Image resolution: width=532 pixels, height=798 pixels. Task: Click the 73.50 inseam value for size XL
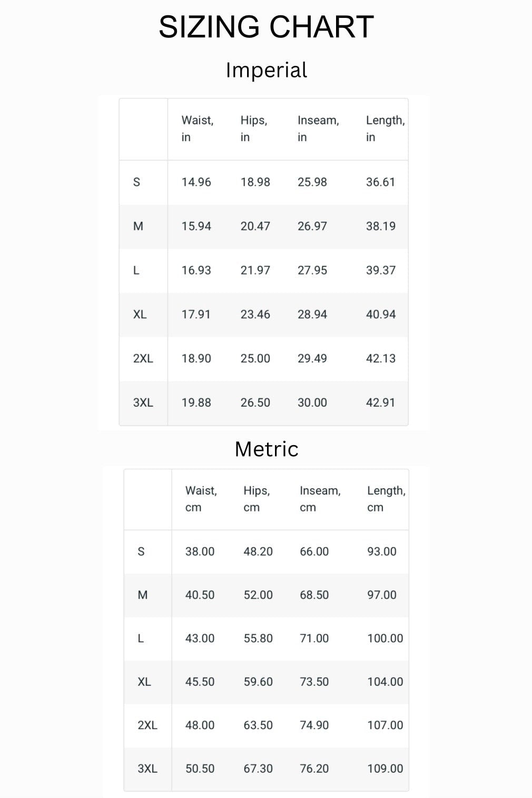pyautogui.click(x=314, y=682)
